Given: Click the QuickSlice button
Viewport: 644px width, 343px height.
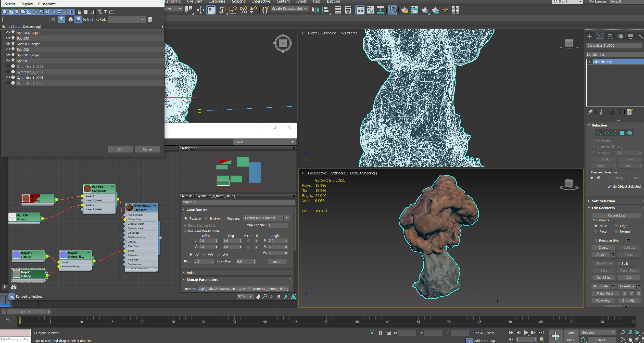Looking at the screenshot, I should tap(603, 277).
